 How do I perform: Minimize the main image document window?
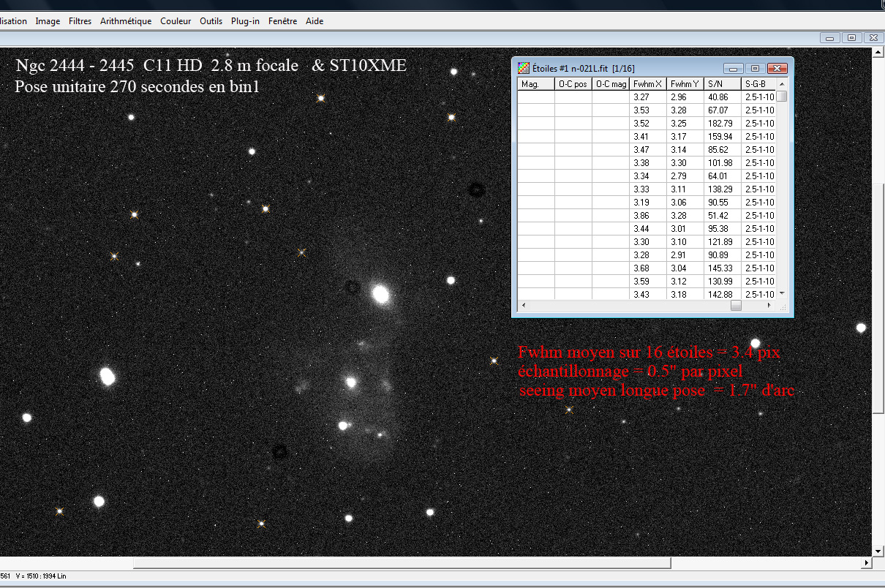(x=829, y=38)
